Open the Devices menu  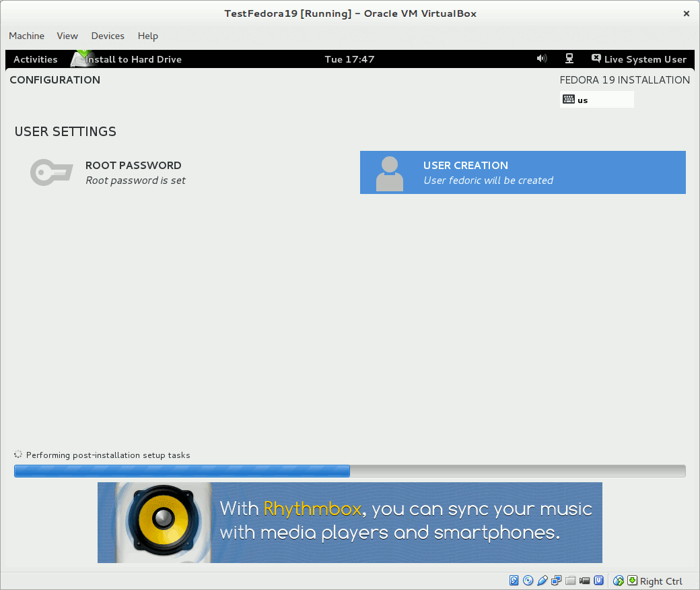tap(108, 36)
